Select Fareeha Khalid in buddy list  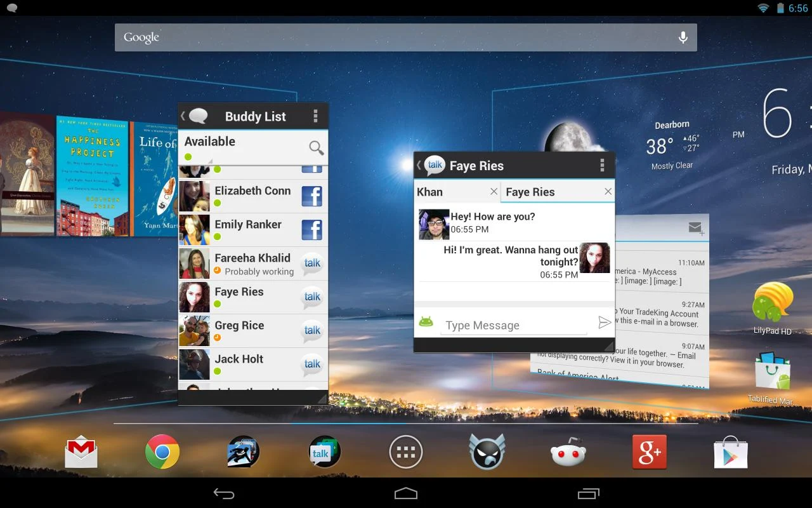[x=253, y=264]
